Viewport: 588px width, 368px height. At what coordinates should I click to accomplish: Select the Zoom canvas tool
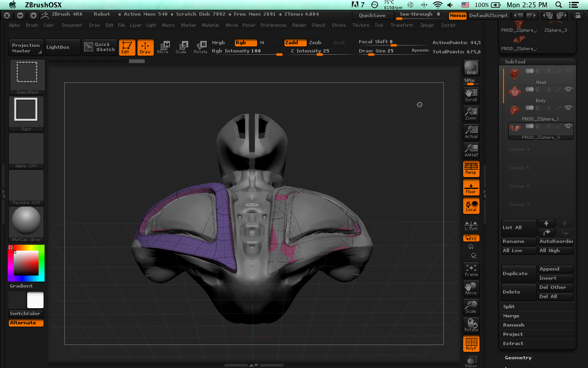471,114
